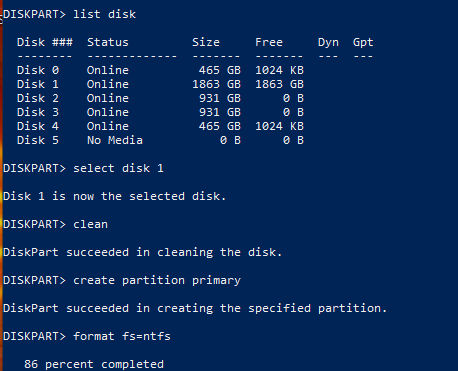The height and width of the screenshot is (371, 458).
Task: Click the 'clean' command text
Action: coord(90,224)
